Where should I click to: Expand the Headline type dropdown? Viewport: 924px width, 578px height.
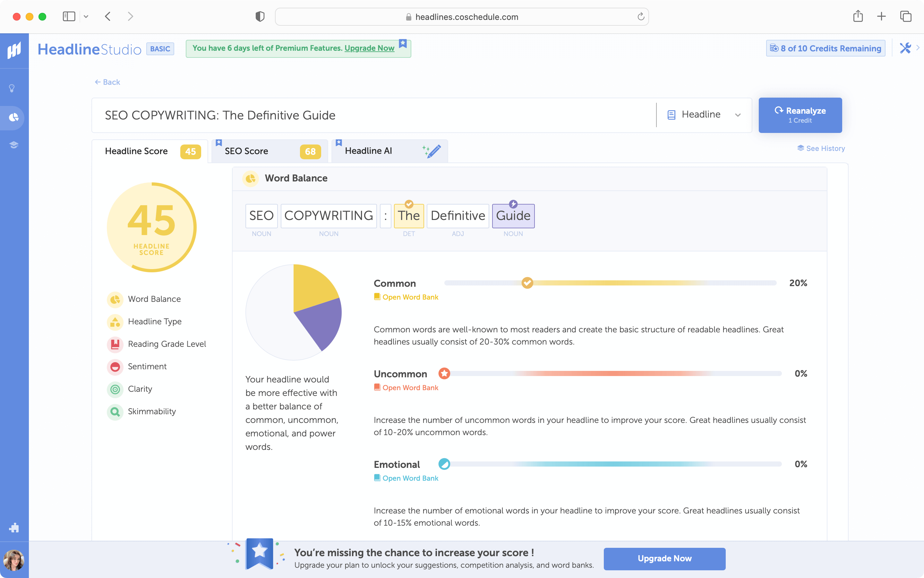[704, 115]
